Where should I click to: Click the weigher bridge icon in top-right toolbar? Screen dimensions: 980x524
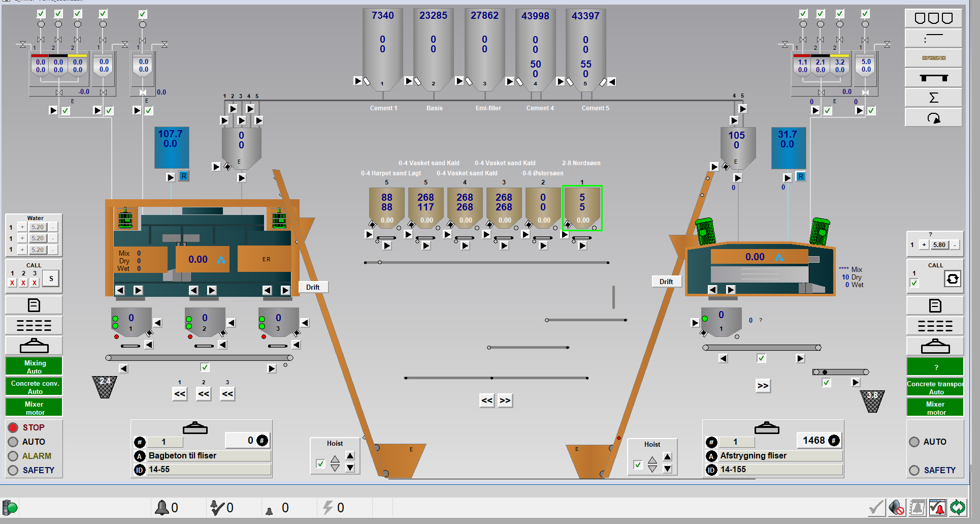(933, 78)
